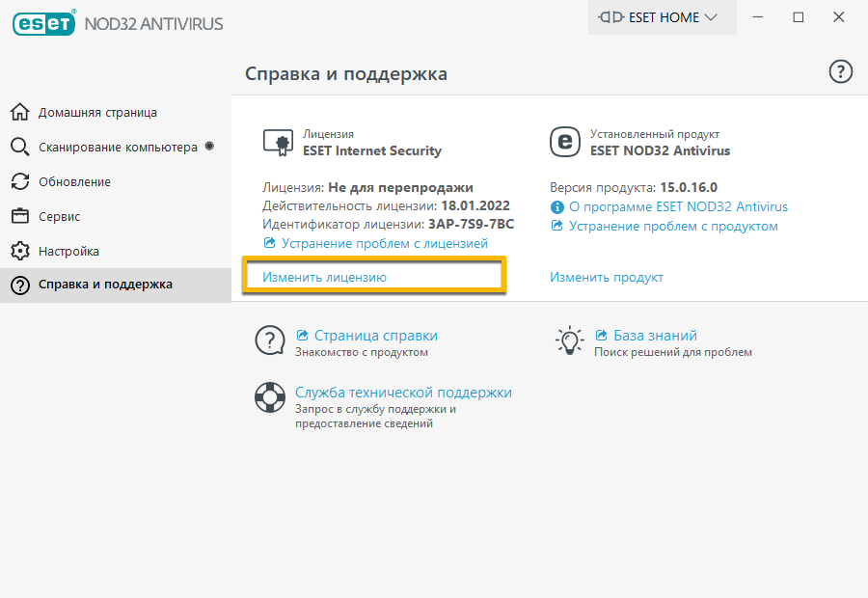The height and width of the screenshot is (598, 868).
Task: Click the Настройка gear icon
Action: coord(19,251)
